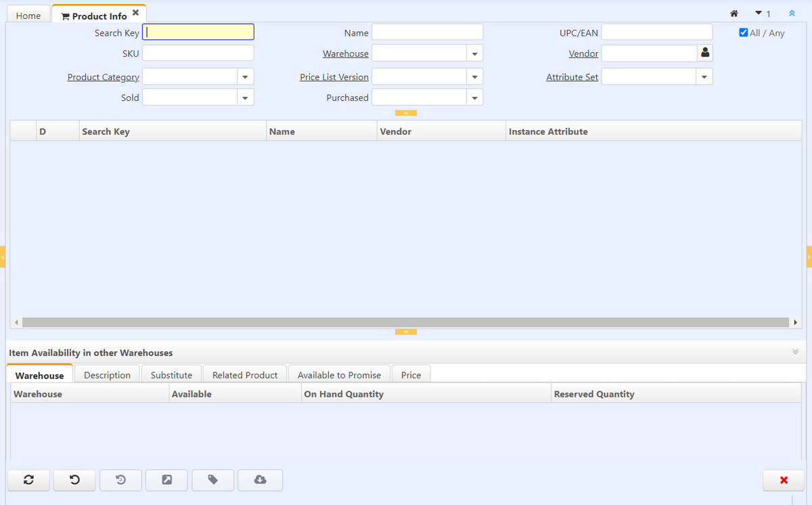Click the reset undo-arrow button
This screenshot has height=505, width=812.
click(x=74, y=480)
